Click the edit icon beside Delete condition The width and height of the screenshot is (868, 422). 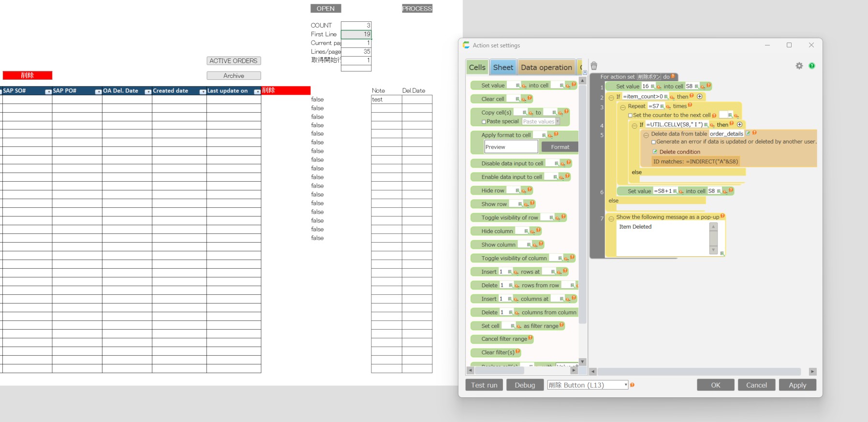click(655, 152)
